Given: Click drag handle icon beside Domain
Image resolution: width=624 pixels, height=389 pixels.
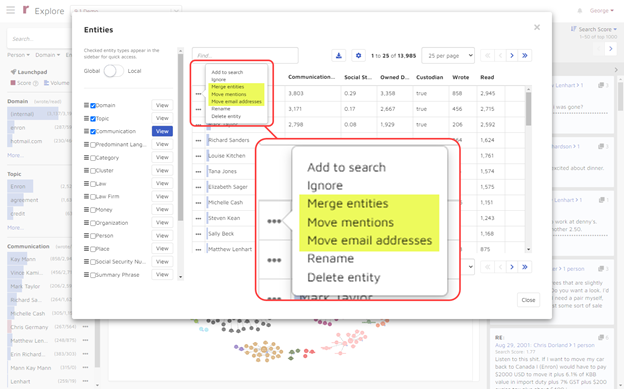Looking at the screenshot, I should 86,105.
